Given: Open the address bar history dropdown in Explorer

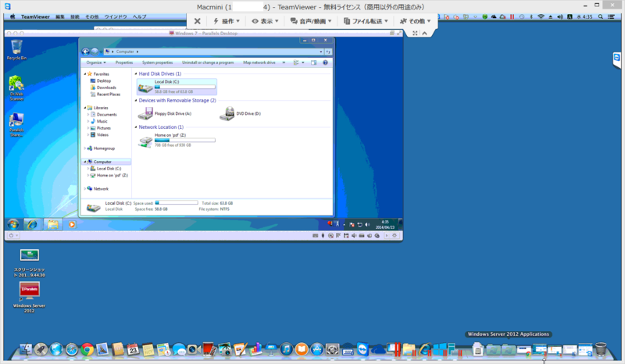Looking at the screenshot, I should point(321,52).
